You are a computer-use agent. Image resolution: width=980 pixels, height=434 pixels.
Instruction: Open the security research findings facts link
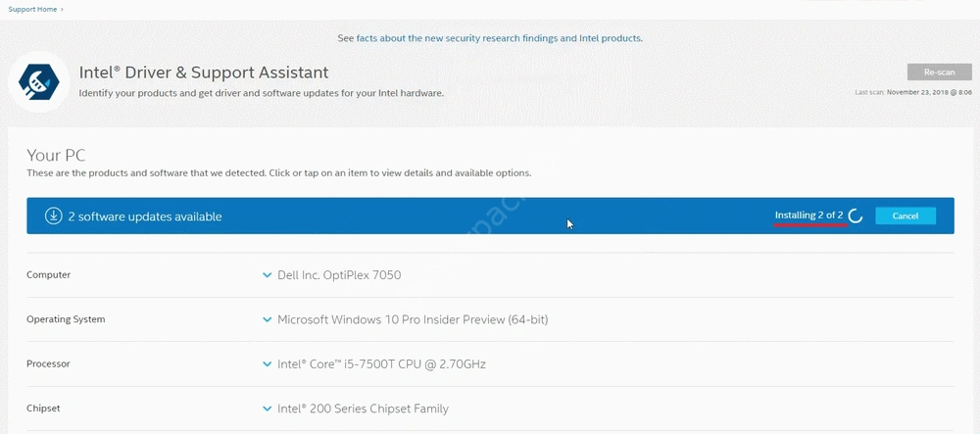[499, 38]
